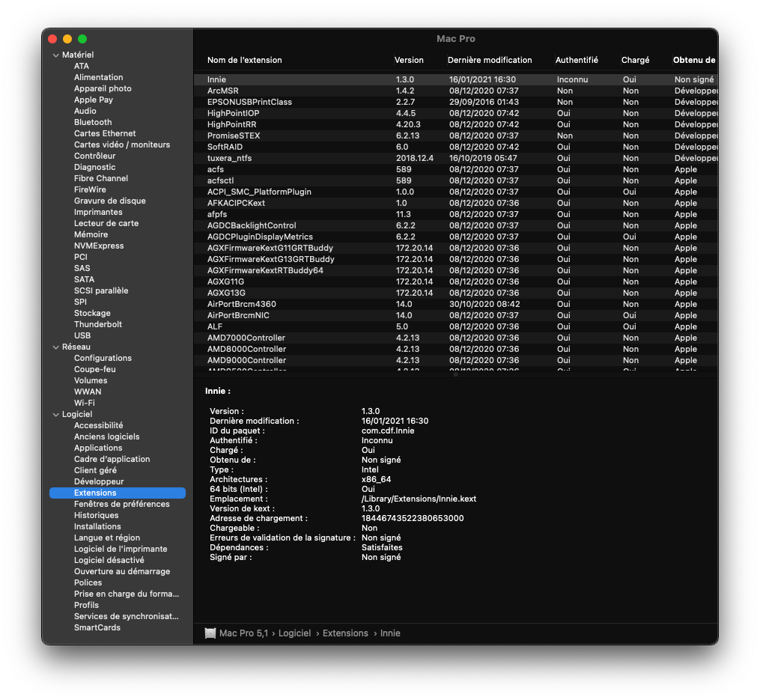Select the PromiseSTEX extension row

click(x=455, y=136)
